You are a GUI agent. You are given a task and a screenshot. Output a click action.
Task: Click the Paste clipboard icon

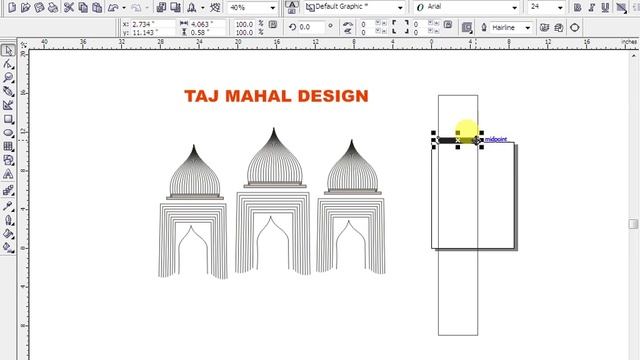[97, 7]
